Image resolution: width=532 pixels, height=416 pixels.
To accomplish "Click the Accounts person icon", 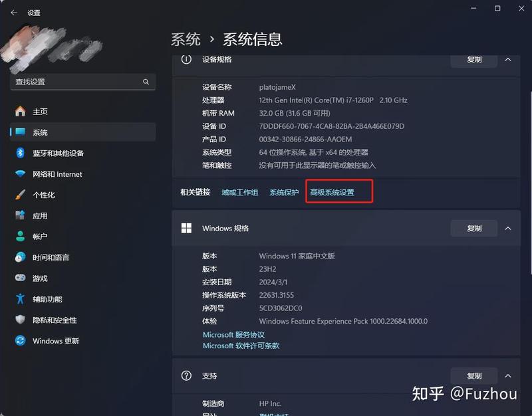I will [x=21, y=237].
